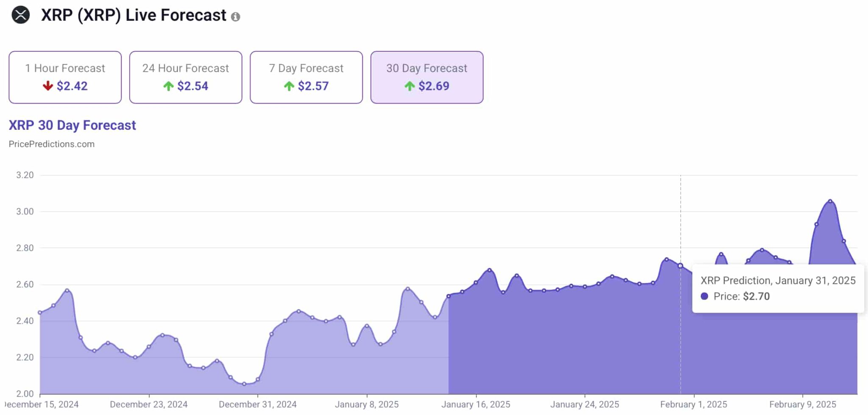Click the green up arrow in 30 Day Forecast

point(409,86)
